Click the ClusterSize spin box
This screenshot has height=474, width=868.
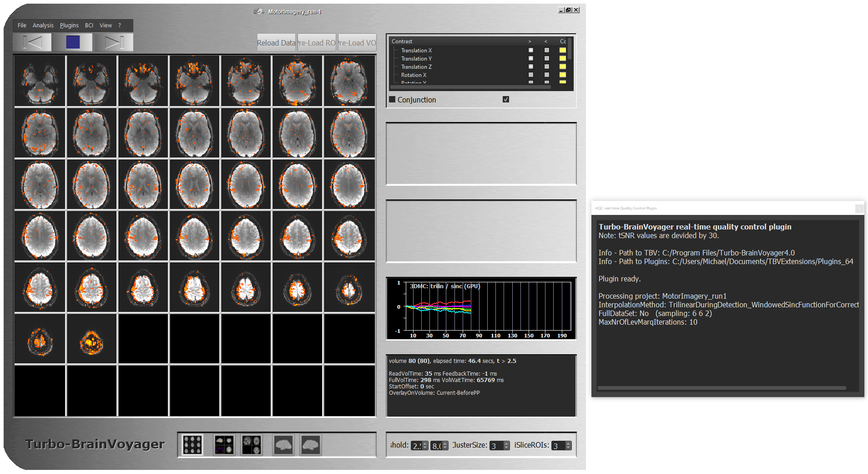point(500,445)
